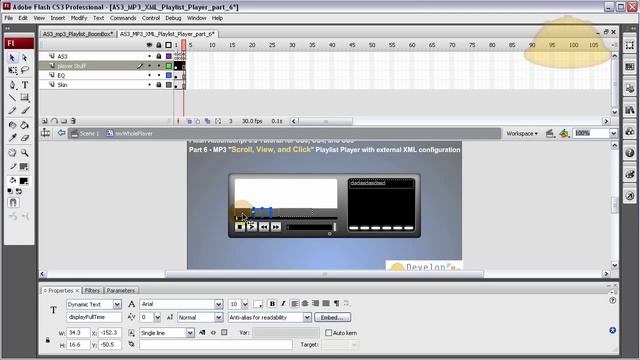
Task: Toggle lock on Skin layer
Action: [159, 85]
